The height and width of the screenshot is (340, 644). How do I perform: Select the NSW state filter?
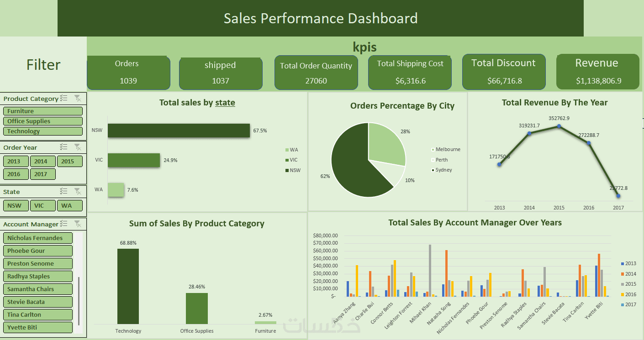16,205
